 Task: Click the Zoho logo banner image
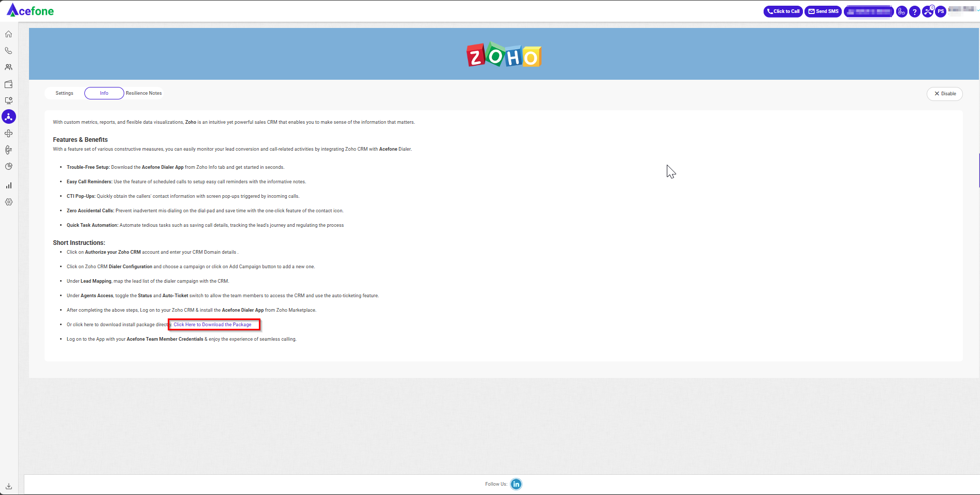pyautogui.click(x=504, y=55)
